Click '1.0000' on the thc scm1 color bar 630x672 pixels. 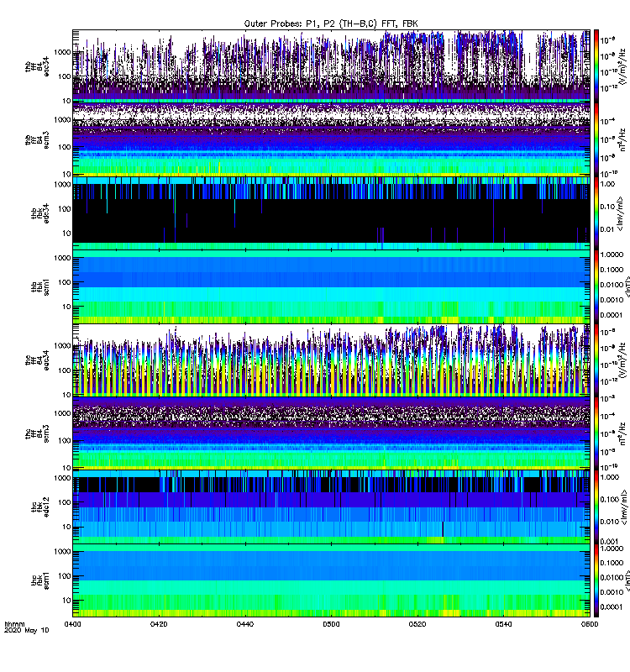coord(612,549)
